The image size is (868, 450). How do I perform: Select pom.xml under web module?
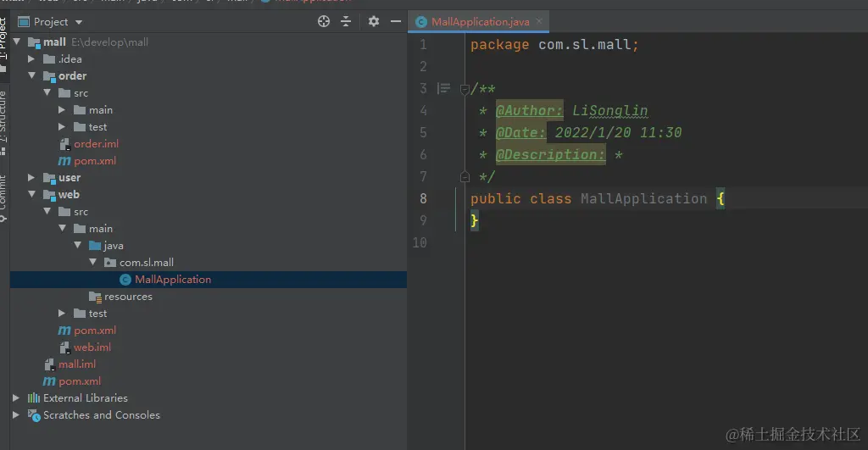95,331
